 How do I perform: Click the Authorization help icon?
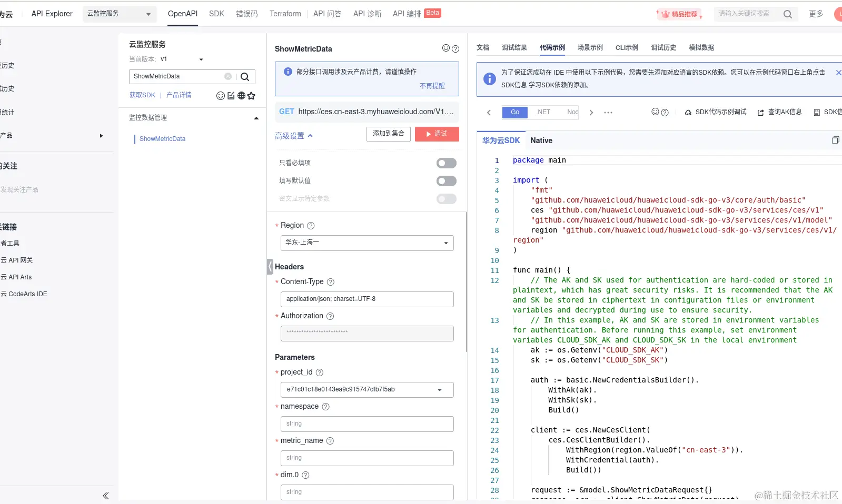(x=330, y=316)
